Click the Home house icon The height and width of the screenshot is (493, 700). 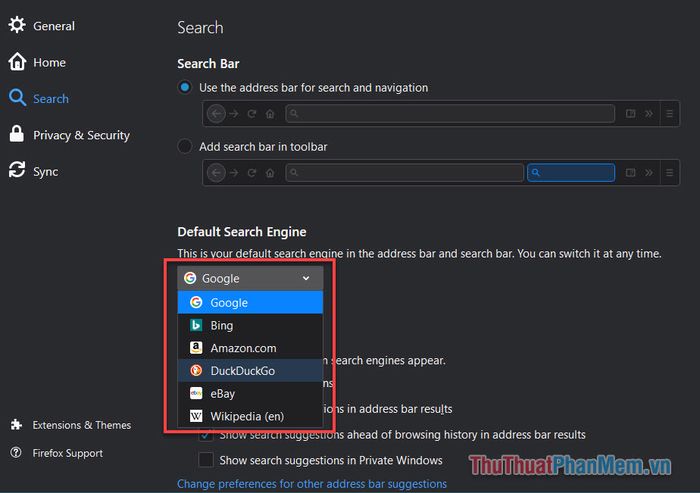[17, 62]
